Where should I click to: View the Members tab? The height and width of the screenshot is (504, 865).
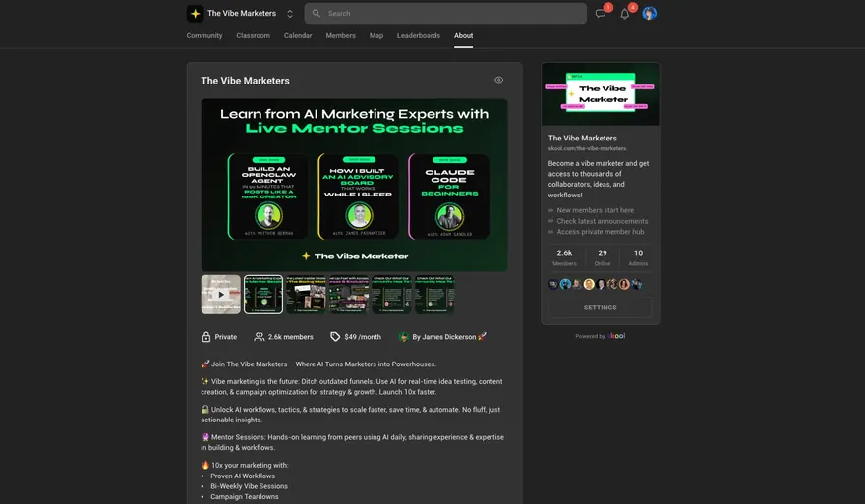pyautogui.click(x=340, y=35)
